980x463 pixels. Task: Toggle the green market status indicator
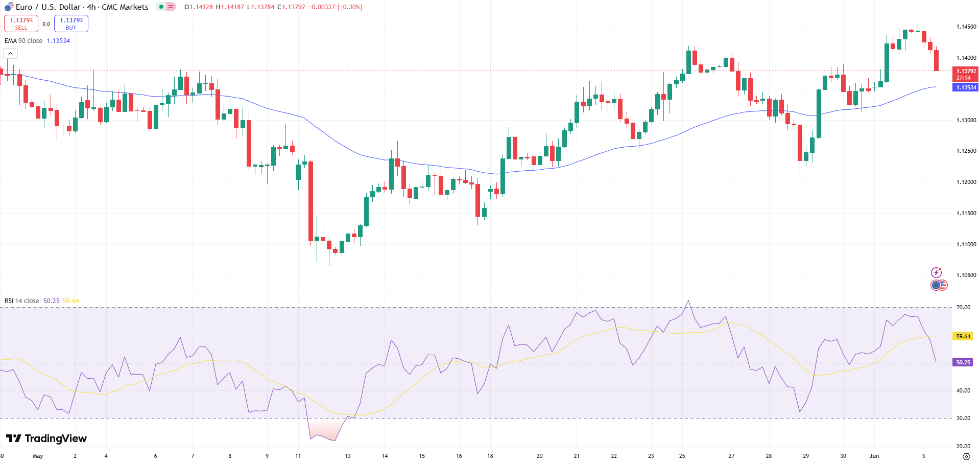pyautogui.click(x=161, y=7)
